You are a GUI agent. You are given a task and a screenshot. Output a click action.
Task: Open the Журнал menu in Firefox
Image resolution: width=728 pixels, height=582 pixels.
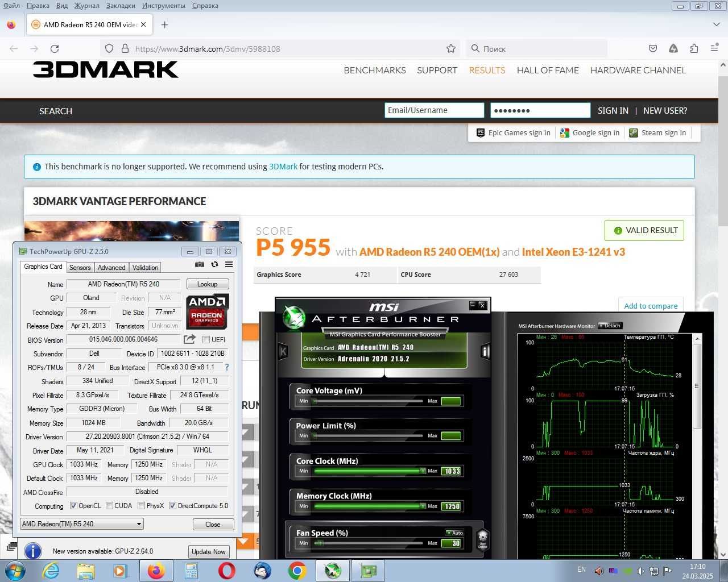(x=87, y=6)
